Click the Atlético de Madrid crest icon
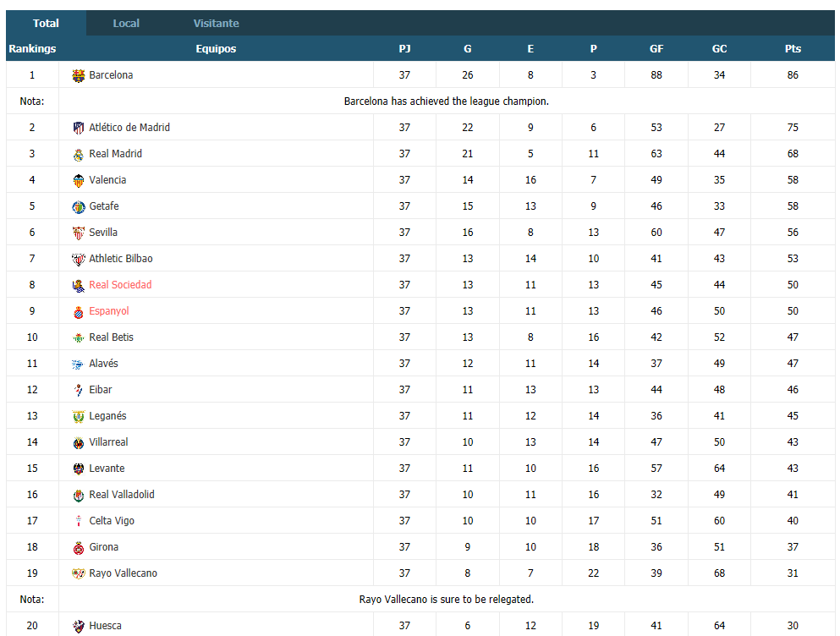This screenshot has height=636, width=840. 79,128
